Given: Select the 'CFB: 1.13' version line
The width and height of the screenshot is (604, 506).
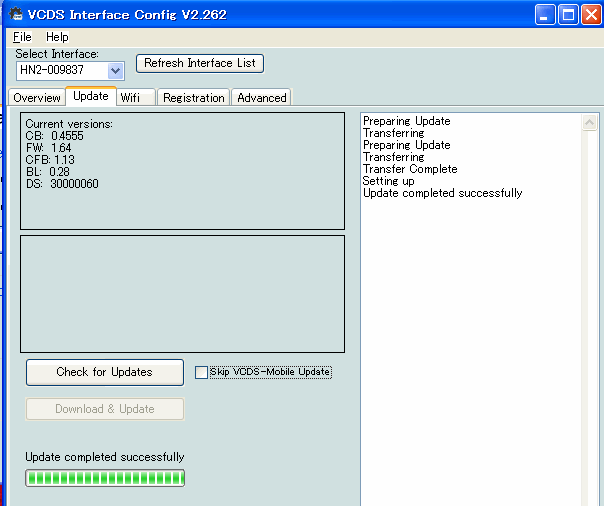Looking at the screenshot, I should (50, 160).
